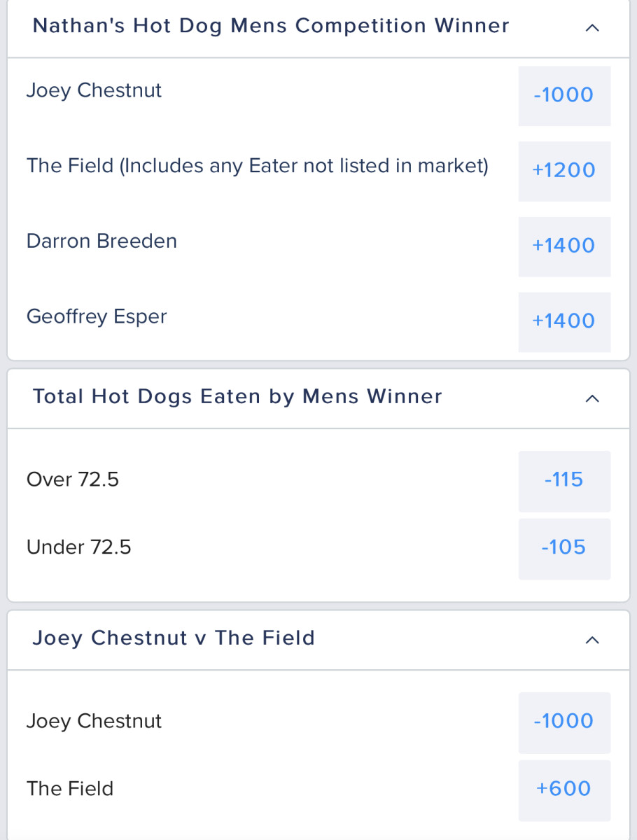Tap -1000 odds in Chestnut v Field market
This screenshot has width=637, height=840.
(x=564, y=722)
